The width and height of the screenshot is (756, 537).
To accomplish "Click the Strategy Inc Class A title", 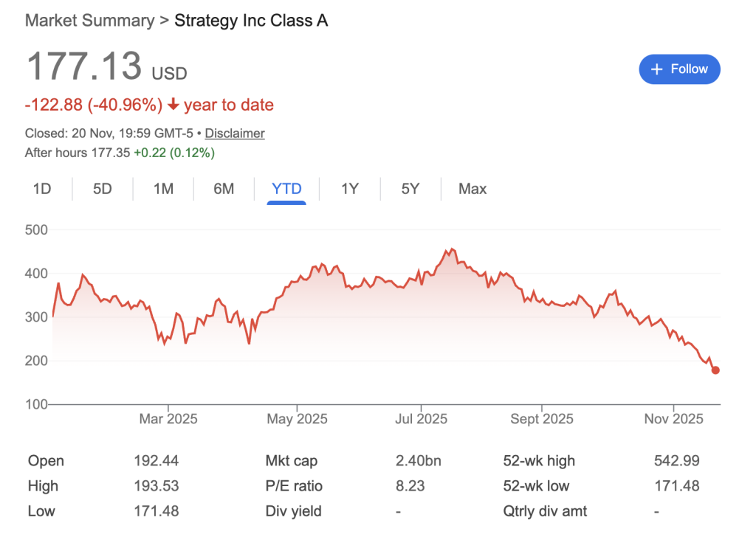I will pos(251,21).
